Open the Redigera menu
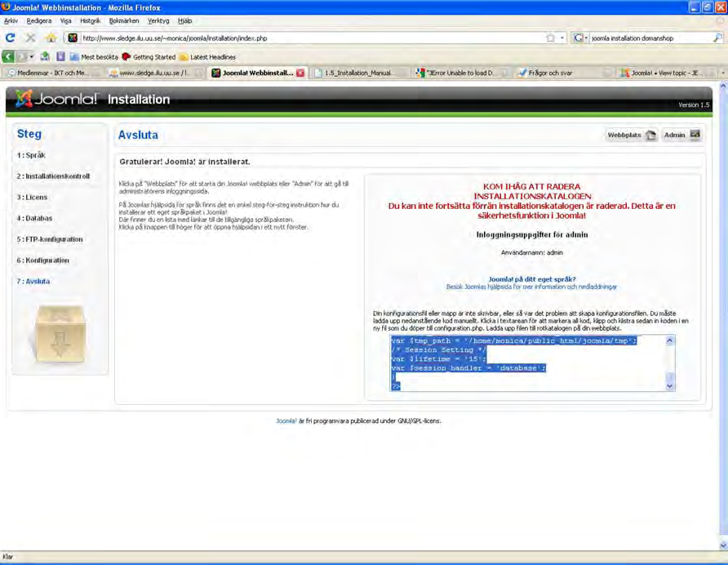Viewport: 728px width, 565px height. coord(39,21)
